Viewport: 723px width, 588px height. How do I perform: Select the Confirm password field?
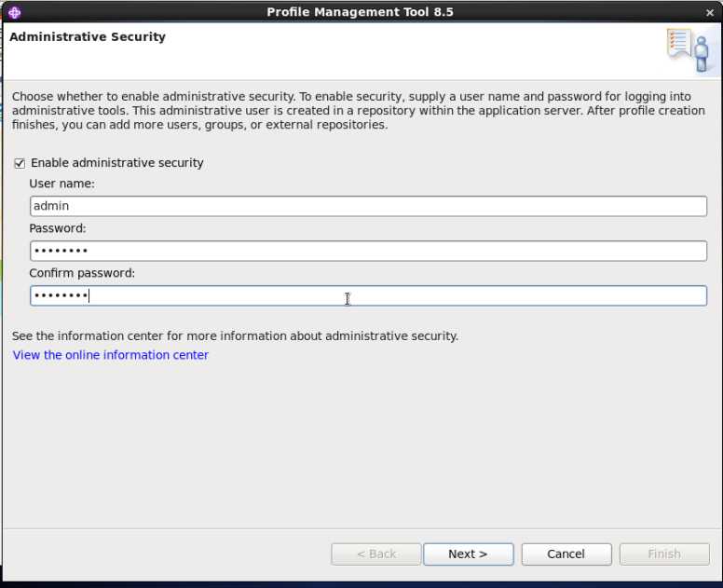tap(368, 295)
